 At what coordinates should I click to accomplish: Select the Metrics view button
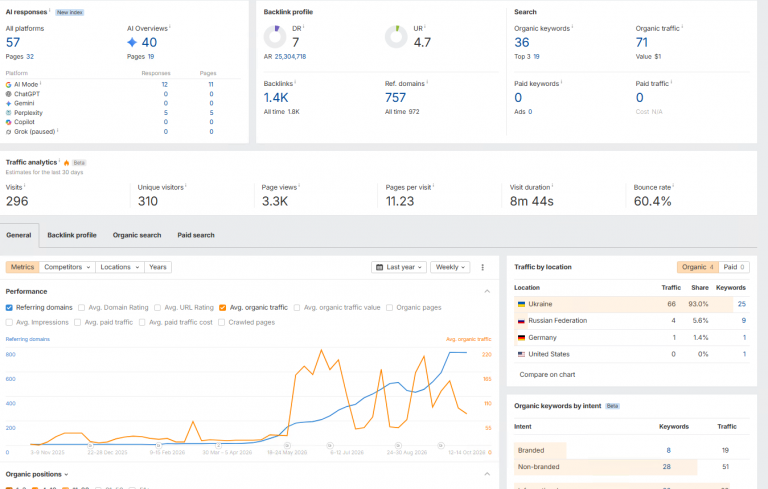tap(23, 267)
